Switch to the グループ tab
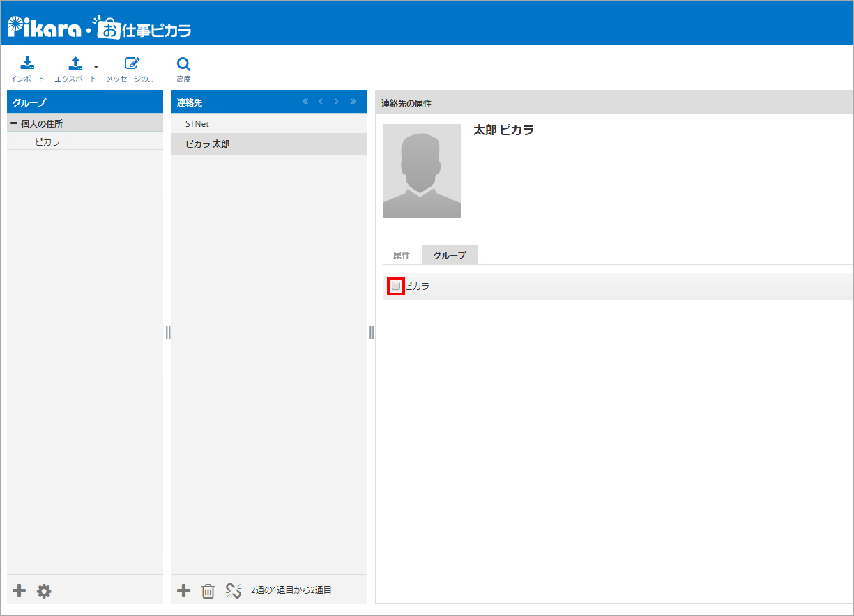This screenshot has width=854, height=616. click(450, 255)
